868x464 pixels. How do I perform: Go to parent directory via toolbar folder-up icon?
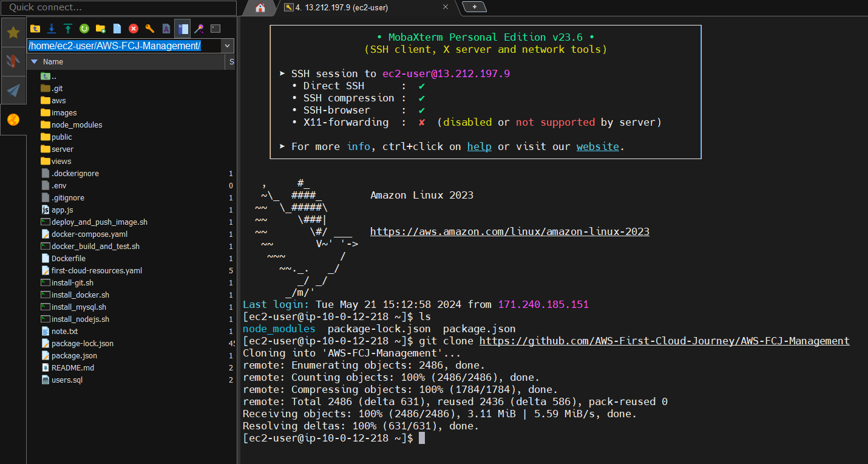pos(35,29)
